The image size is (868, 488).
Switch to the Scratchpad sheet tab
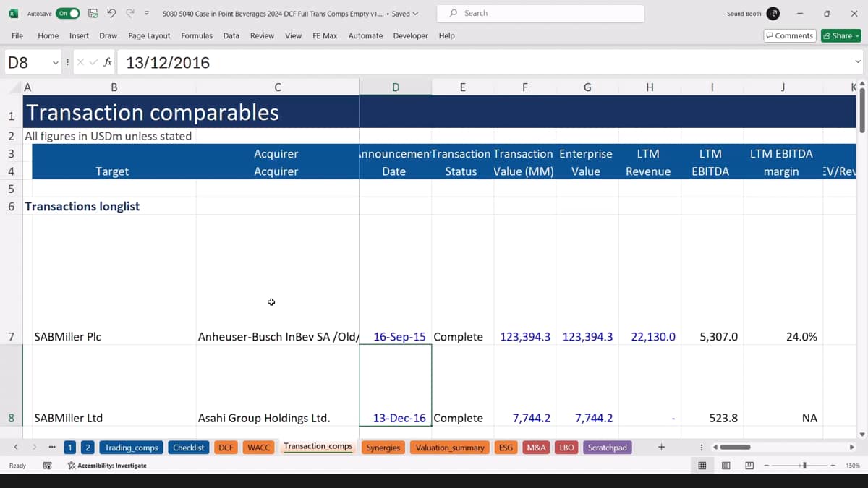(x=608, y=448)
